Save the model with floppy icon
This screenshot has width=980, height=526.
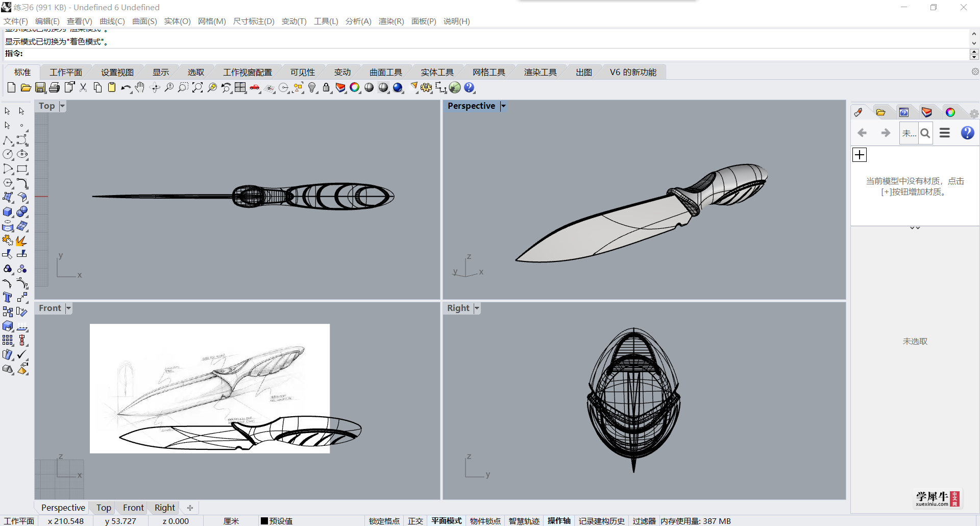[x=40, y=88]
